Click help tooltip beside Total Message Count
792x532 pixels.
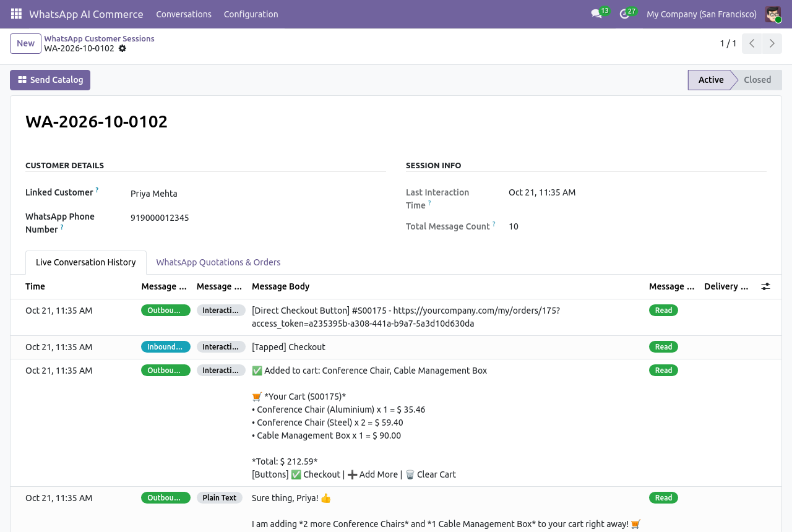[494, 224]
